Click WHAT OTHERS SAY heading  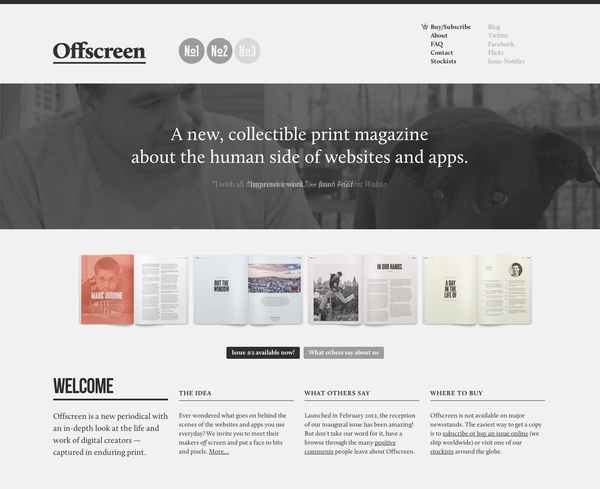tap(337, 393)
